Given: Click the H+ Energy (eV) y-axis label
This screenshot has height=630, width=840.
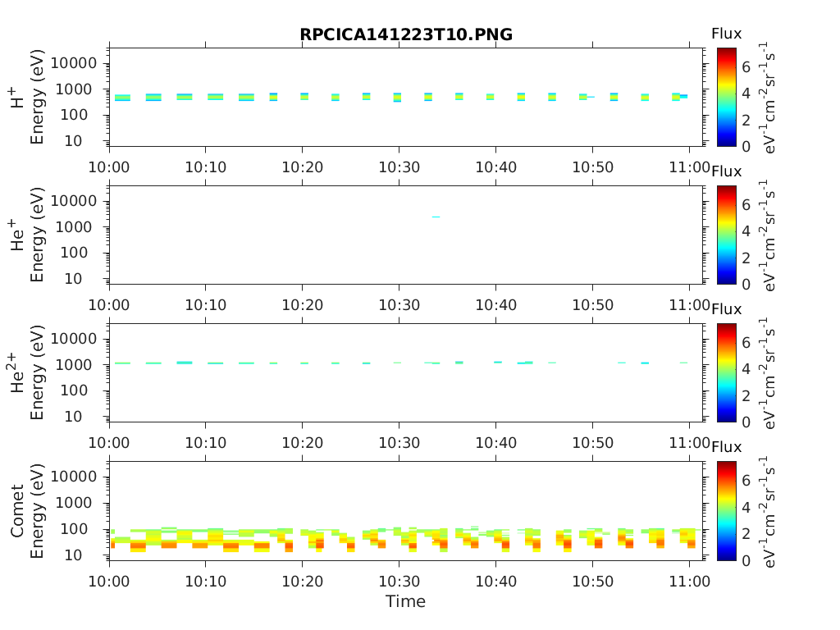Looking at the screenshot, I should pos(26,97).
